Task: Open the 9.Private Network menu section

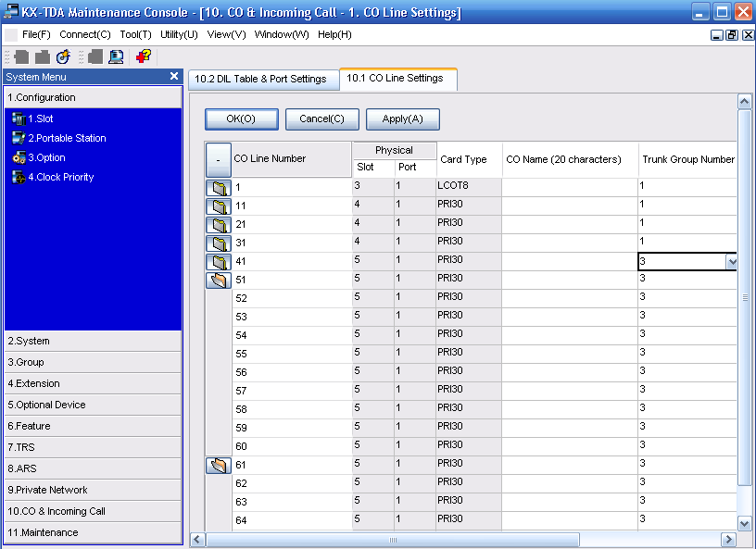Action: coord(93,490)
